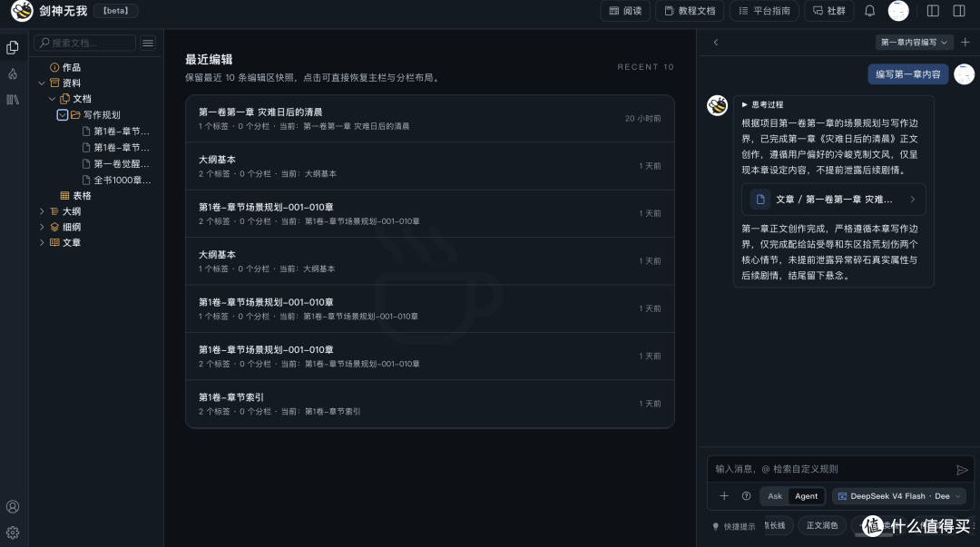Click the first 大纲基本 snapshot with 2 个标签

tap(429, 166)
